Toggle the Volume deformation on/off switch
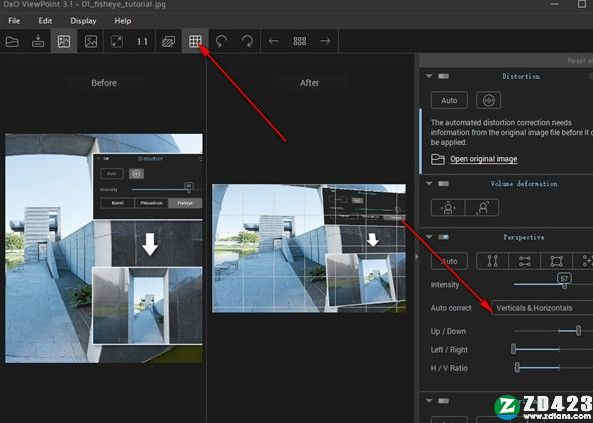Screen dimensions: 593x423 pos(444,184)
